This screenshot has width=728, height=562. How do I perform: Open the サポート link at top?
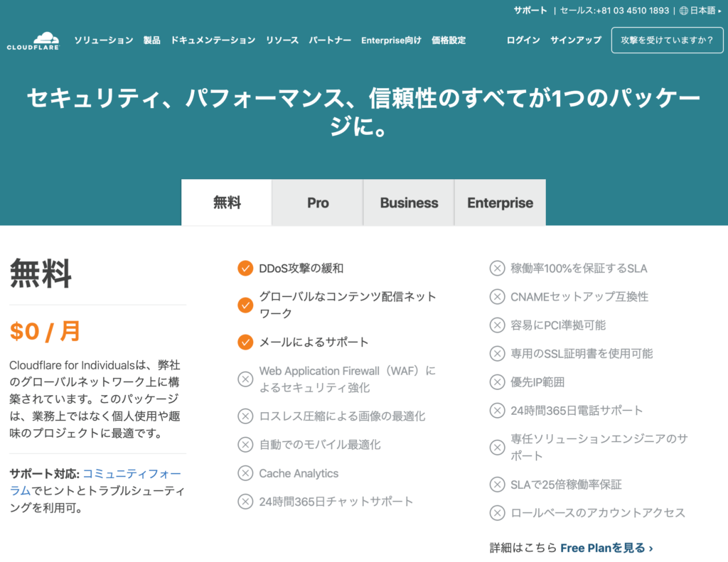[x=530, y=11]
